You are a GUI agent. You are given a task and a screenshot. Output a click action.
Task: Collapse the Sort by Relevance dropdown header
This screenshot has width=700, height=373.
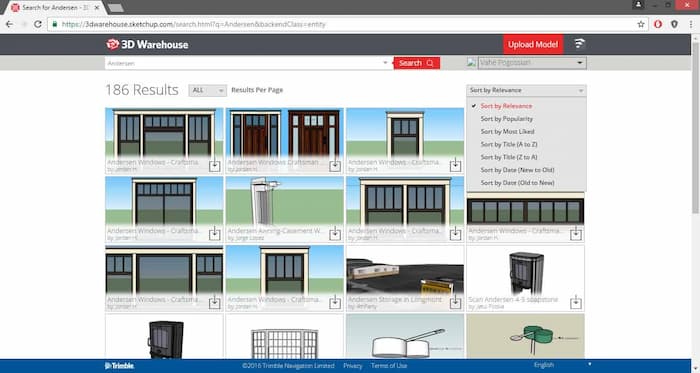(526, 91)
